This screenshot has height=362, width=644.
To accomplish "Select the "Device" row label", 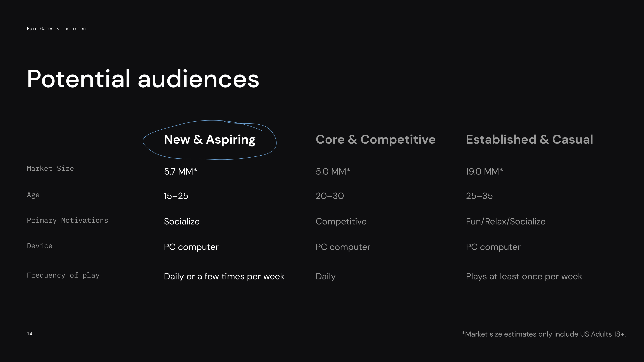I will coord(39,246).
